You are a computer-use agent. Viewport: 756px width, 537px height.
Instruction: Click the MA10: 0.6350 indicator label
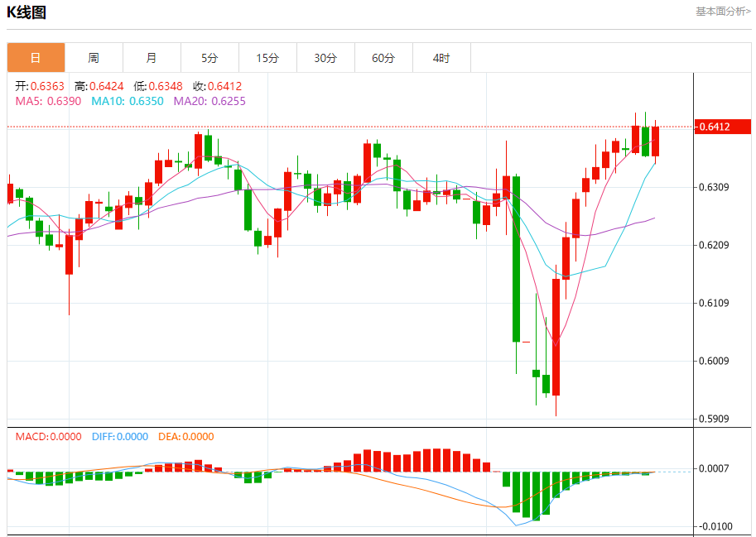pos(128,101)
